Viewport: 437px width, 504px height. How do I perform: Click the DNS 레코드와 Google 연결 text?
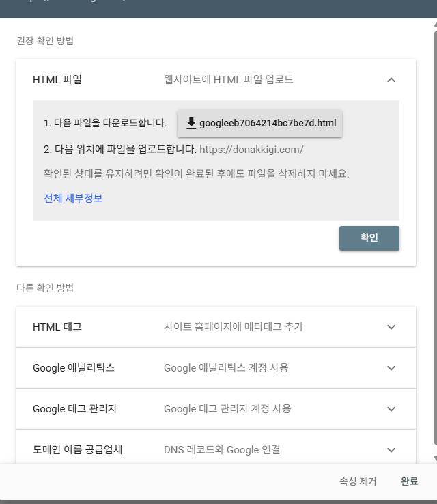(222, 449)
